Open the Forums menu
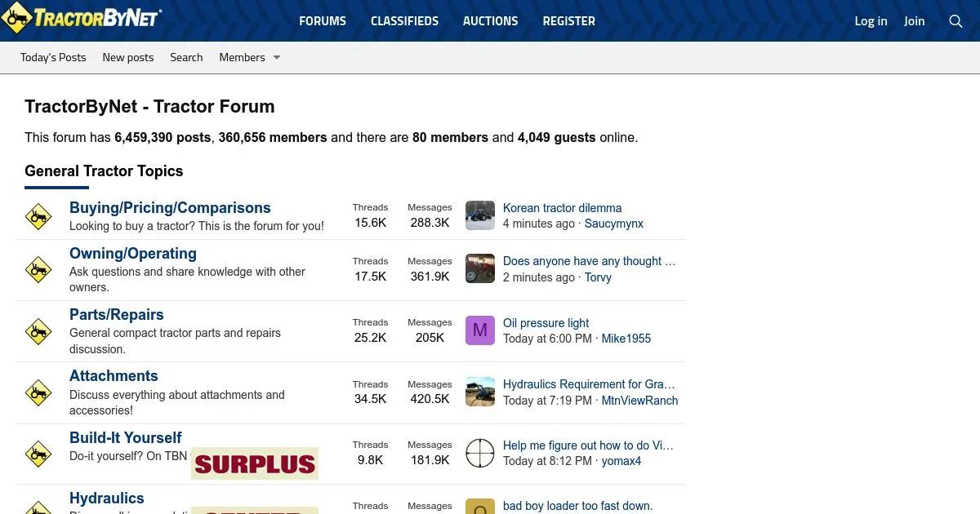 [x=323, y=21]
